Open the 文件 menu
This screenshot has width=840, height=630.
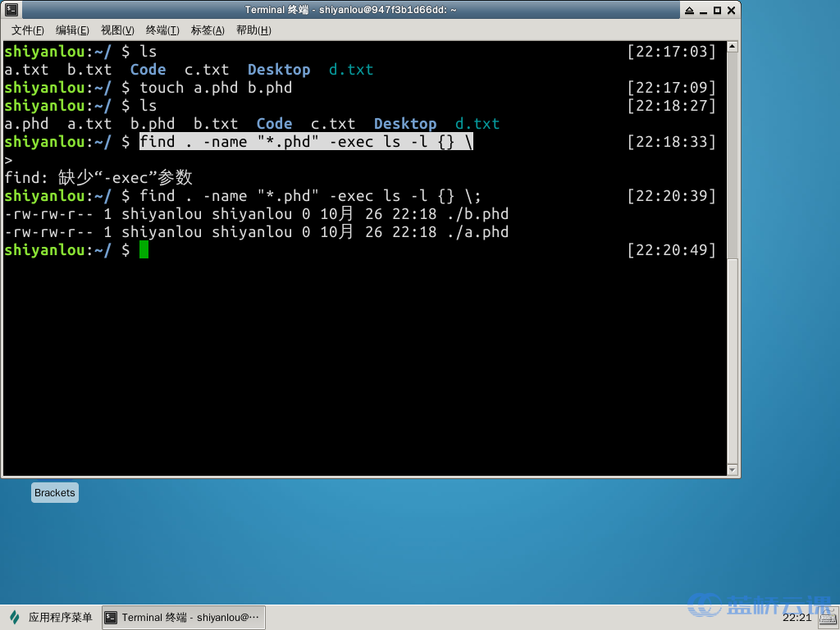coord(30,30)
